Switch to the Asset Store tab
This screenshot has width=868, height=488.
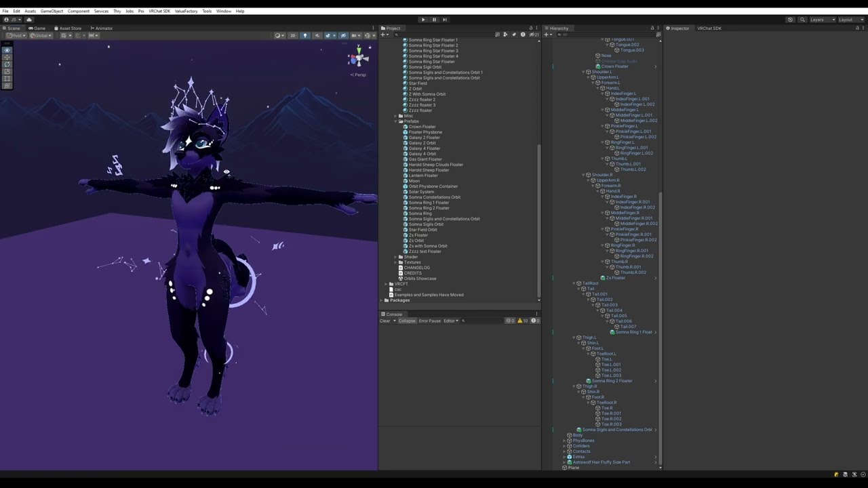click(x=68, y=28)
